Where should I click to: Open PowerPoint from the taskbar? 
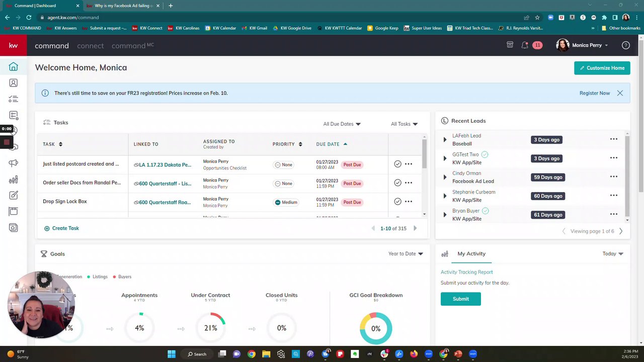click(458, 354)
